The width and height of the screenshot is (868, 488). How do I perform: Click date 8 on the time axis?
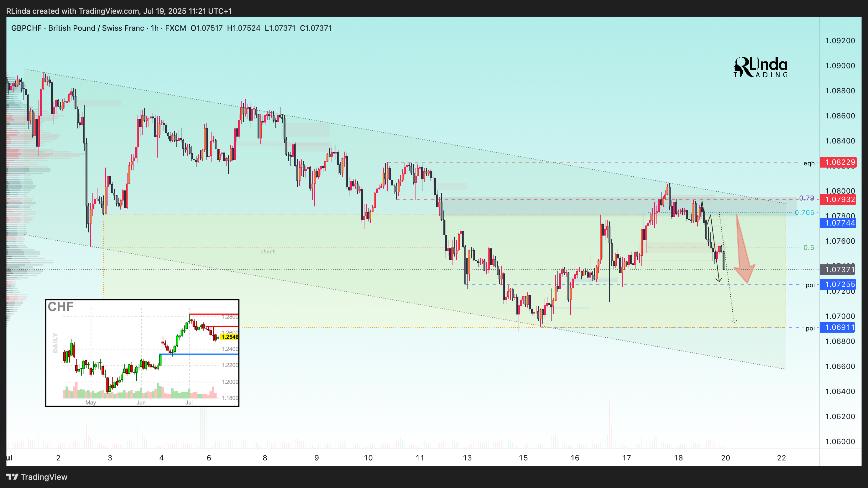(265, 458)
